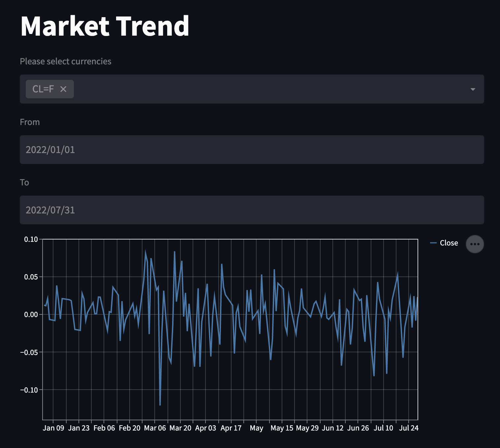Remove the CL=F currency tag

[x=63, y=89]
